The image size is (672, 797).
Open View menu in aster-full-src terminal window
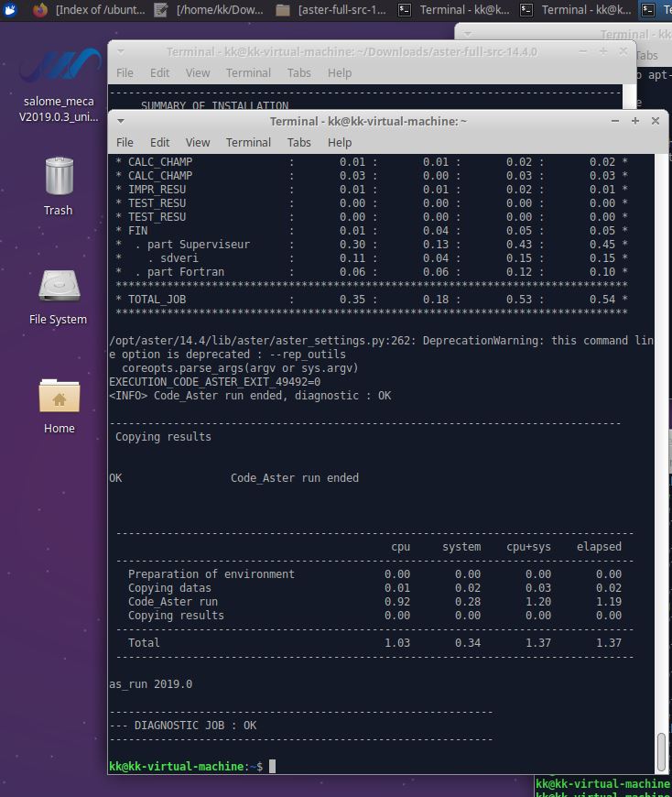[198, 72]
